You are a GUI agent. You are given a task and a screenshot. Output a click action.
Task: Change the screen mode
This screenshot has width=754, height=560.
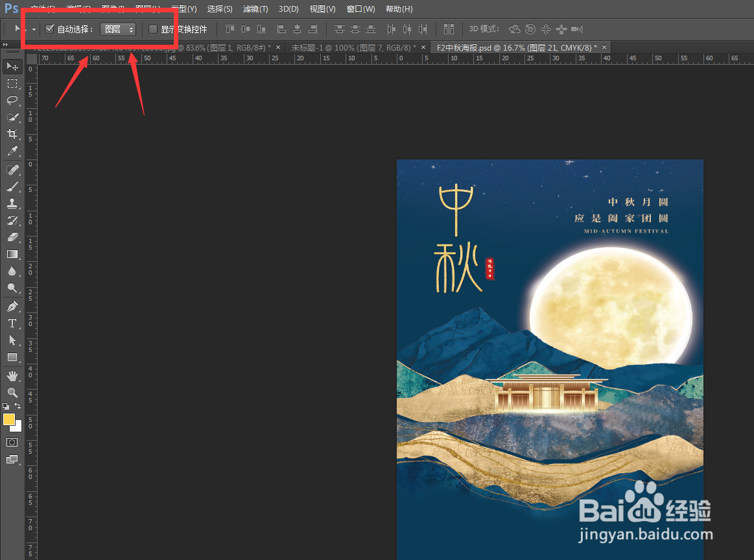(x=12, y=460)
